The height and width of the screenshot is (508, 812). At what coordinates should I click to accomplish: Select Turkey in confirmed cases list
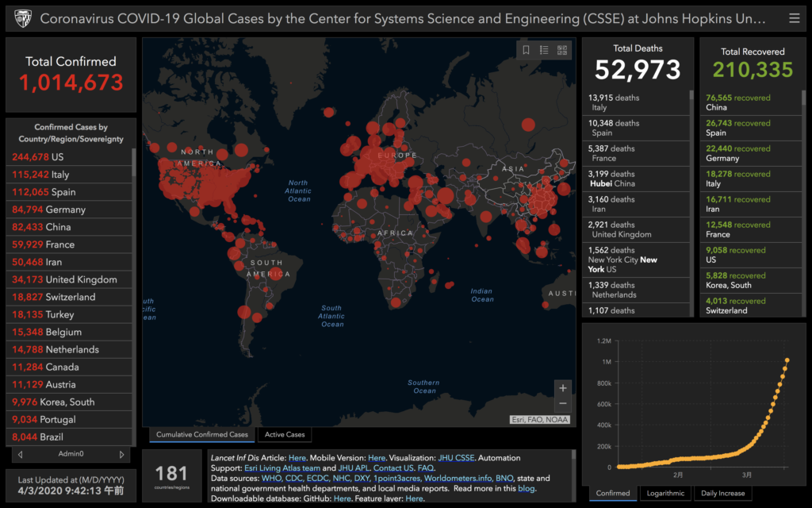pyautogui.click(x=69, y=314)
